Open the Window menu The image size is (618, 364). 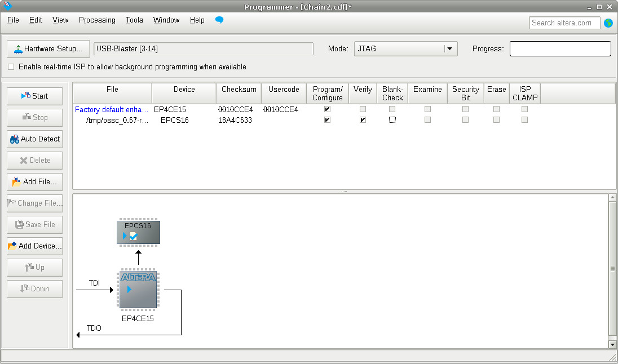166,20
